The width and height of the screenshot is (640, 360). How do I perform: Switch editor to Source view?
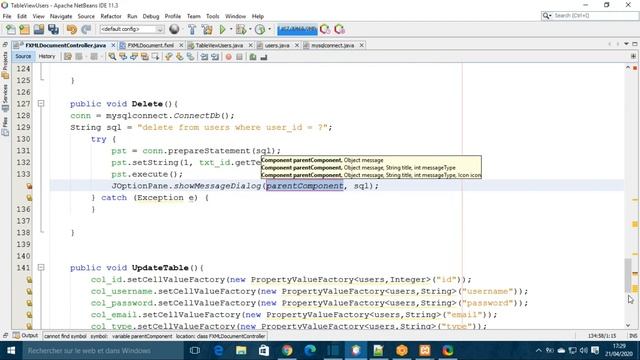(x=23, y=56)
